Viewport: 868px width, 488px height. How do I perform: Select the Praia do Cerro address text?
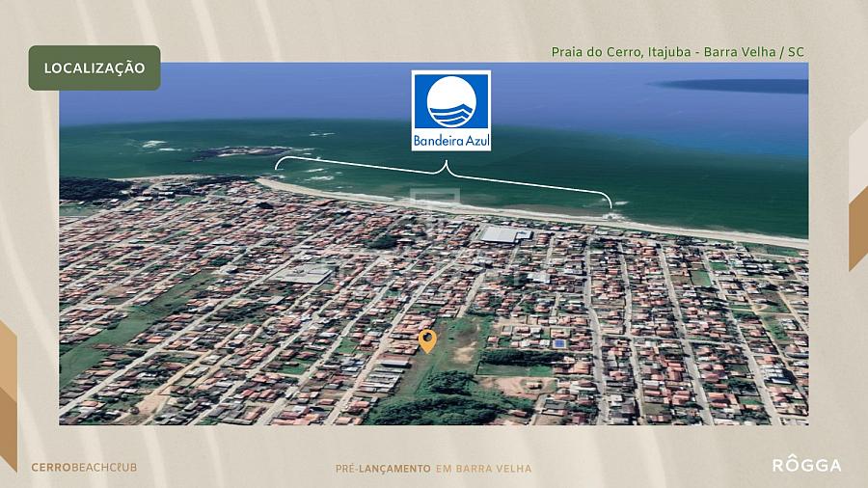[x=677, y=51]
